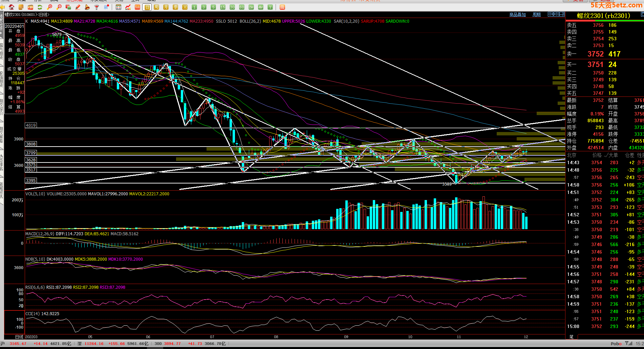644x349 pixels.
Task: Click the 买一 bid price 3751
Action: coord(596,65)
